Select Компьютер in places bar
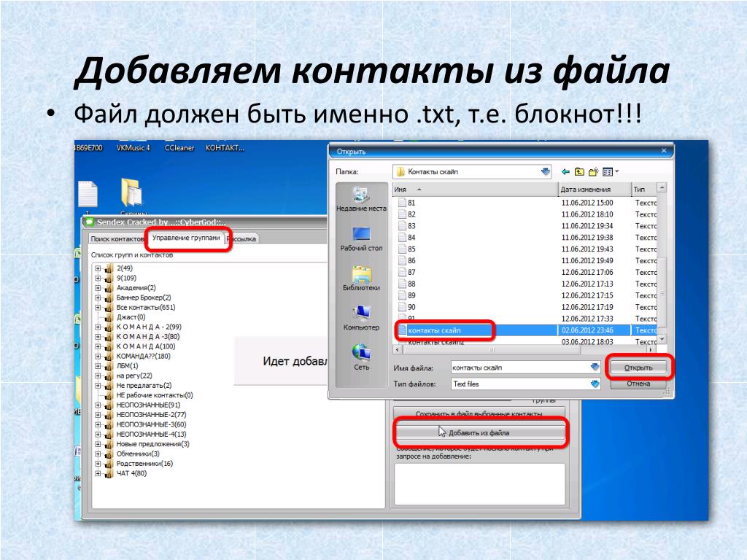 pyautogui.click(x=361, y=319)
